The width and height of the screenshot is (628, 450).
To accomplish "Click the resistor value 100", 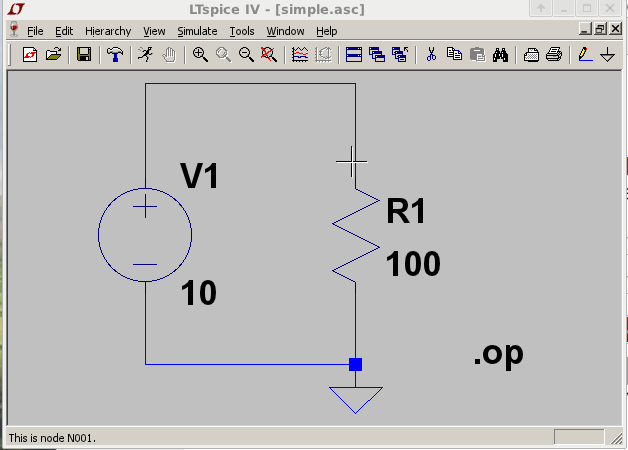I will (413, 264).
